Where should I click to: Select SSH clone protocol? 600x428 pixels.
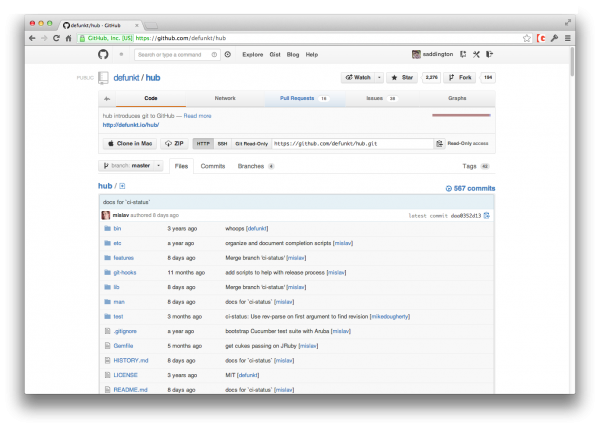(x=222, y=143)
